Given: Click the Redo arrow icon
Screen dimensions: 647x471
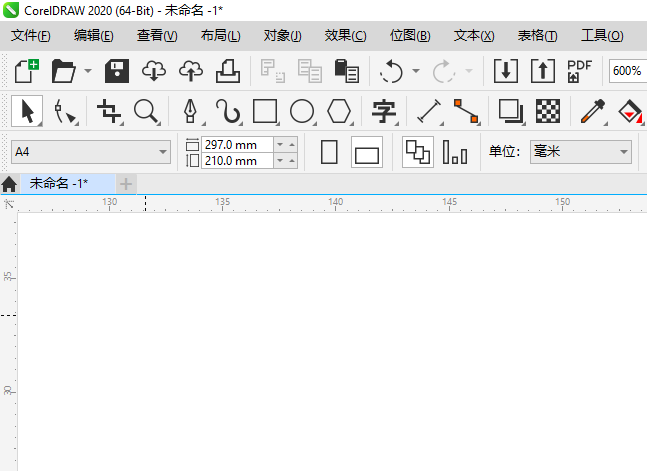Looking at the screenshot, I should point(443,71).
